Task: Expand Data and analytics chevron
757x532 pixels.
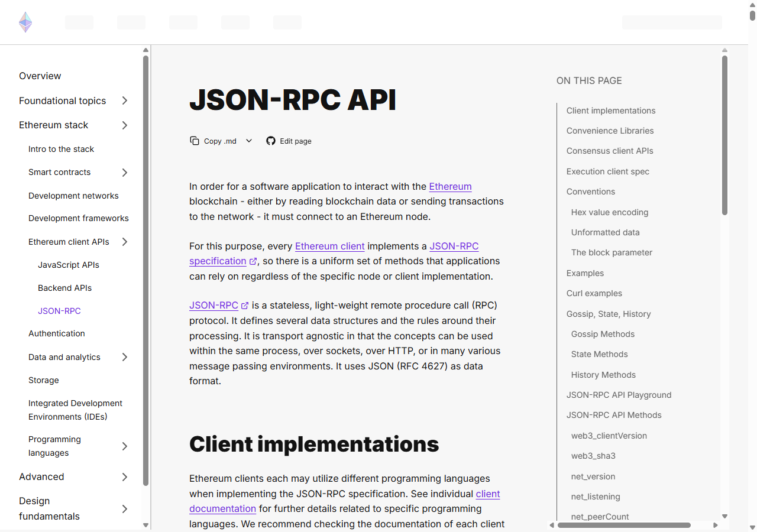Action: (x=125, y=357)
